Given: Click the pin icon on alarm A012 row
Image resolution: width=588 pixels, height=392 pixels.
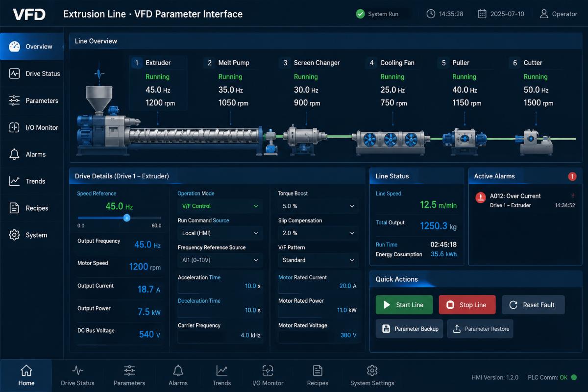Looking at the screenshot, I should point(572,196).
